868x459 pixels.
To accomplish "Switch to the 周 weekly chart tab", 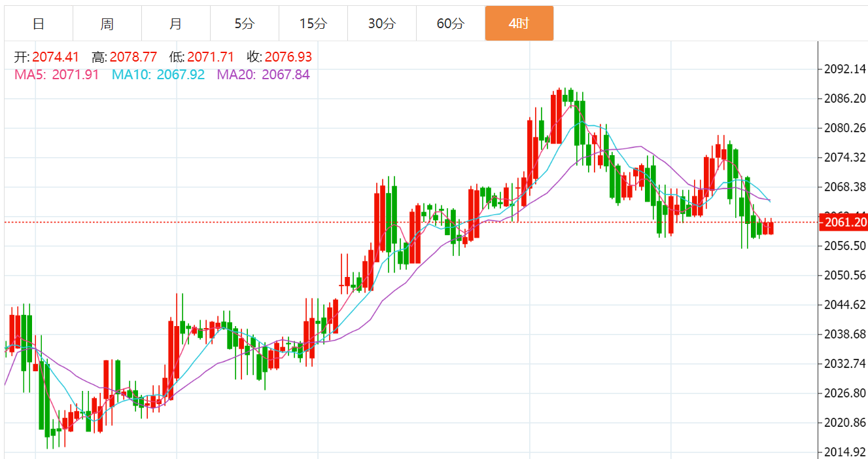I will (107, 24).
